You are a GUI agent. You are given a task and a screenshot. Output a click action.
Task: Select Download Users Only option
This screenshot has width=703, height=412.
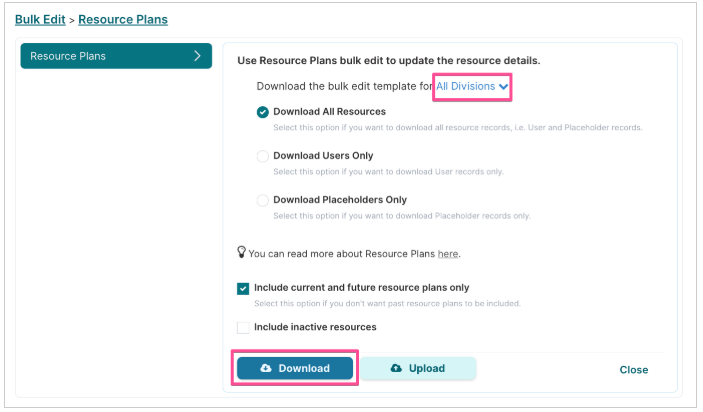click(263, 156)
